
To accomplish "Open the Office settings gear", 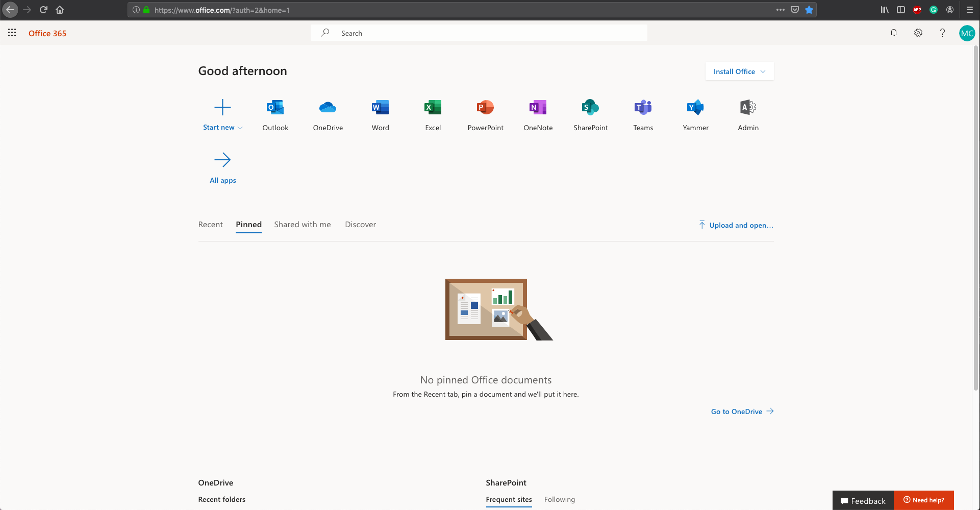I will 918,33.
